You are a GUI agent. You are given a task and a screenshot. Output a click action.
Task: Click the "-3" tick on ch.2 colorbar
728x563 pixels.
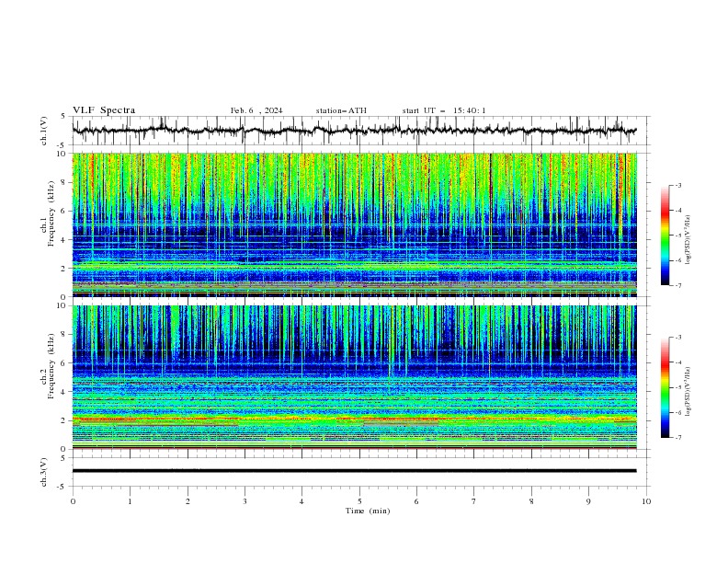(678, 338)
